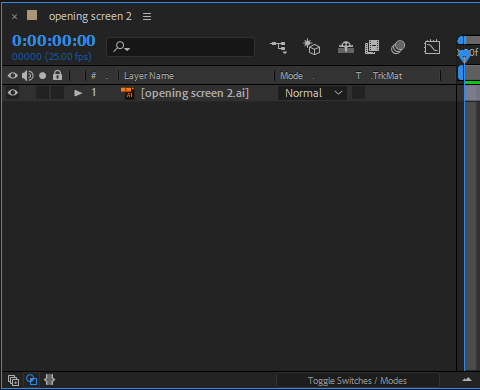
Task: Click the Solo column header dot
Action: (42, 76)
